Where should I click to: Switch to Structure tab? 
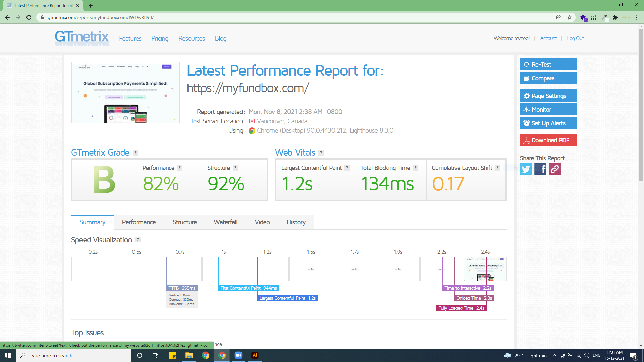tap(185, 222)
